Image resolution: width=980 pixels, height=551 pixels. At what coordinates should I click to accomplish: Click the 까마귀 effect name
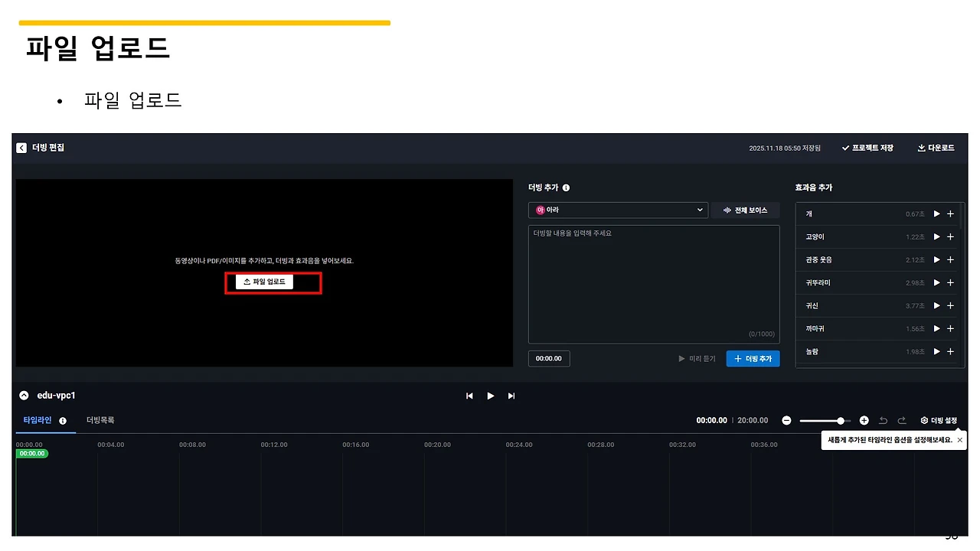815,329
